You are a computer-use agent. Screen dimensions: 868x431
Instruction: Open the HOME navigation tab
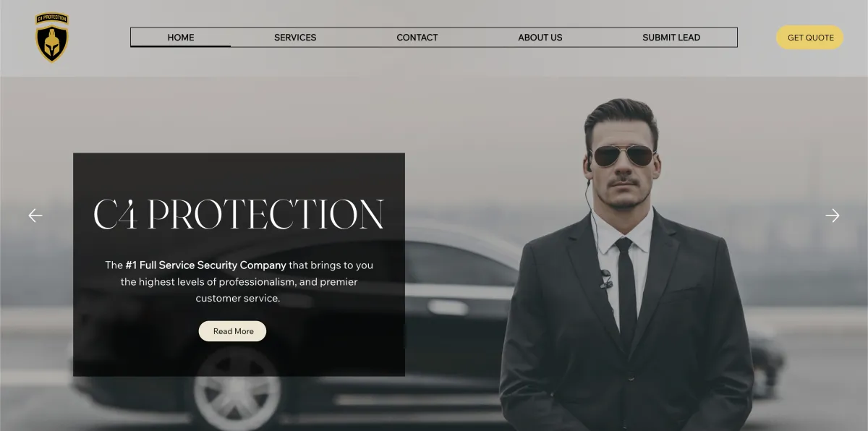[181, 38]
